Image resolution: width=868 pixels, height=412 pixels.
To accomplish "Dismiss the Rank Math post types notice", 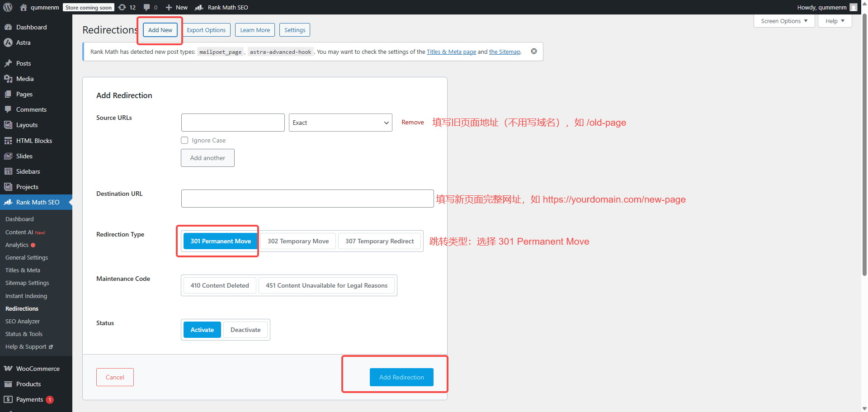I will pos(534,51).
